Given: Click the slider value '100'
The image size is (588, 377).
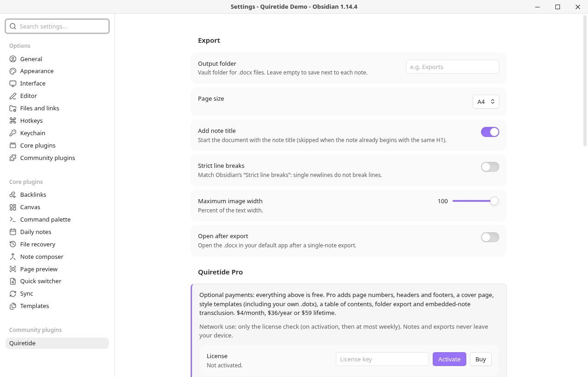Looking at the screenshot, I should tap(443, 201).
